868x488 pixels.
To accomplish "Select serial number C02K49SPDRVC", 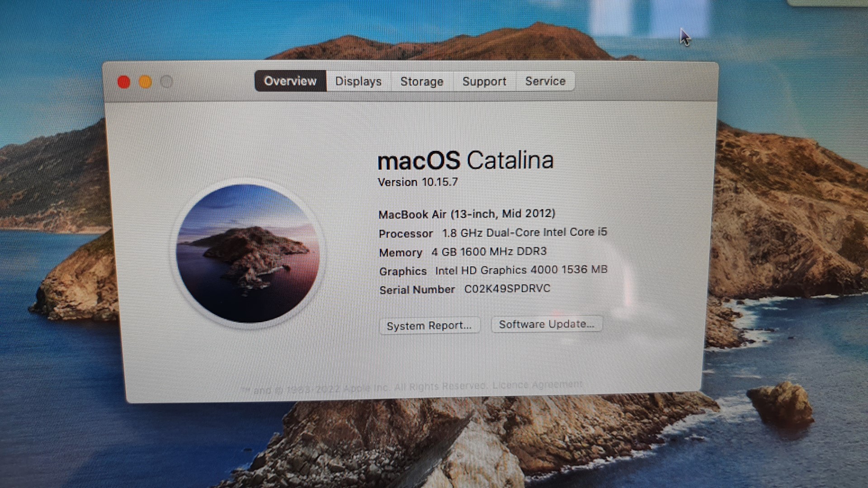I will click(x=507, y=288).
